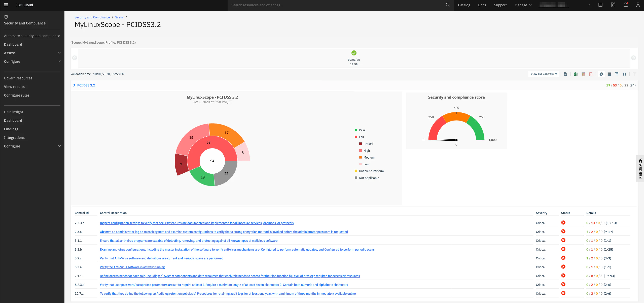This screenshot has height=303, width=644.
Task: Expand the Configure section under Integrations
Action: pos(32,146)
